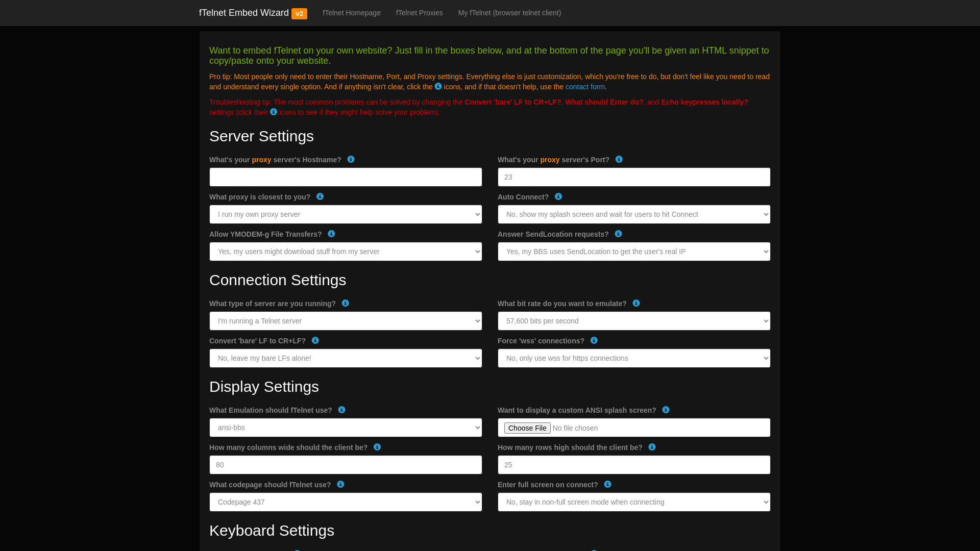Click info icon next to proxy server's Port
Screen dimensions: 980x551
[x=619, y=159]
